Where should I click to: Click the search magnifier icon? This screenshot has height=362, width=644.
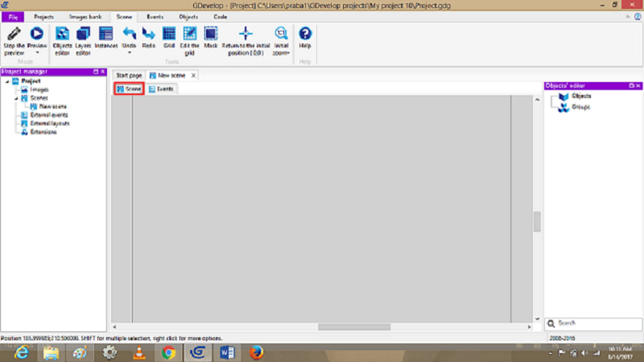(x=551, y=323)
